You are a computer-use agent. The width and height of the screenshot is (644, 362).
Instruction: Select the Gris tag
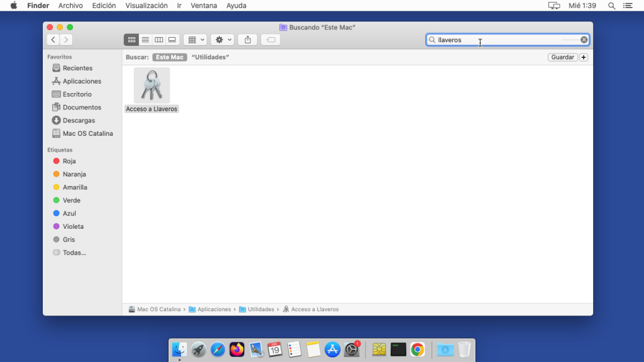point(68,240)
